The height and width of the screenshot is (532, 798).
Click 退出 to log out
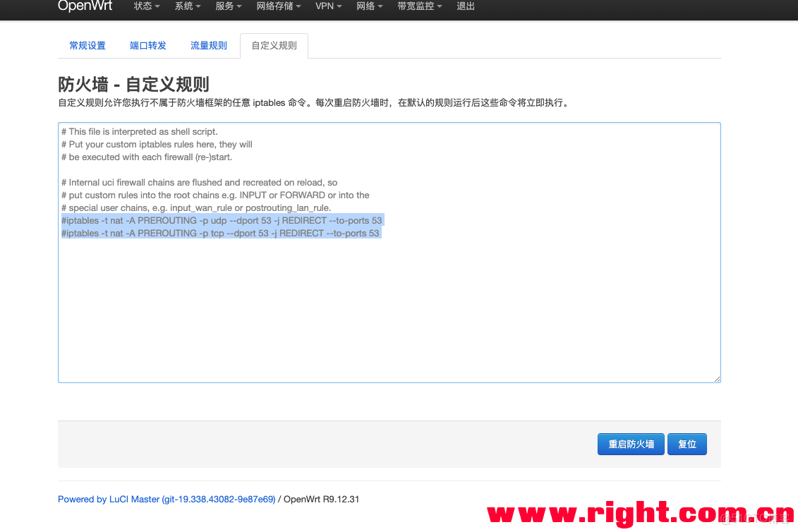(465, 6)
